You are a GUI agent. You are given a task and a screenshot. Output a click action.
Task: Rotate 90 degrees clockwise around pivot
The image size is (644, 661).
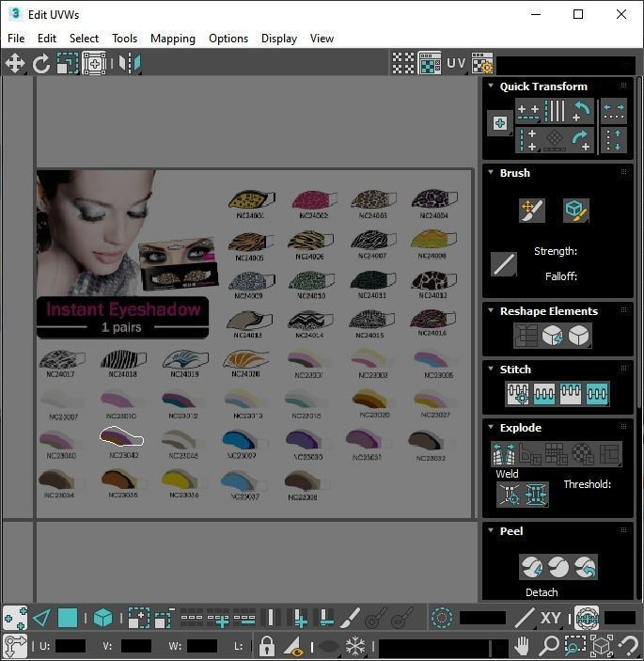click(581, 140)
